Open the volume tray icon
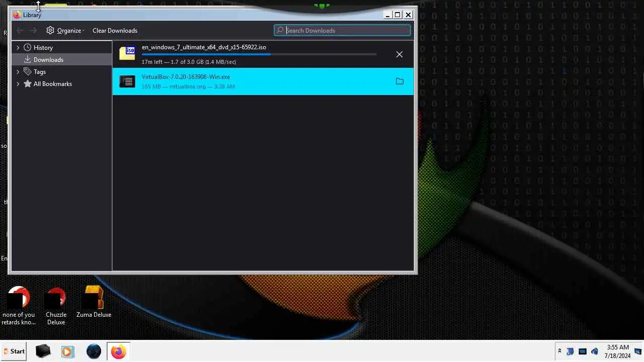The image size is (644, 362). (x=595, y=351)
